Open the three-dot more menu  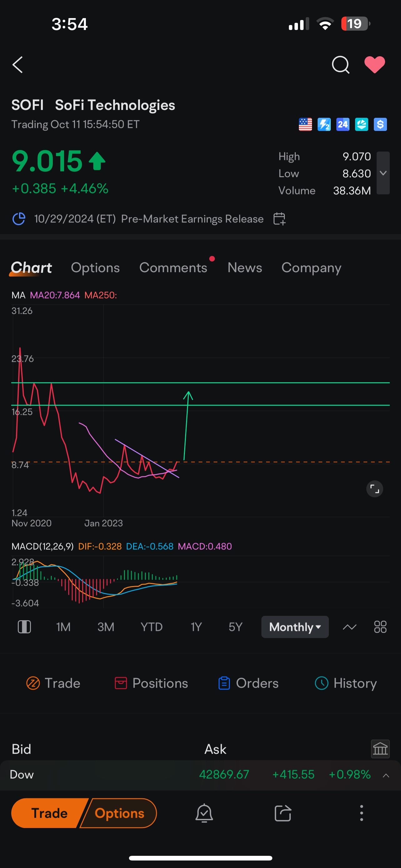362,813
